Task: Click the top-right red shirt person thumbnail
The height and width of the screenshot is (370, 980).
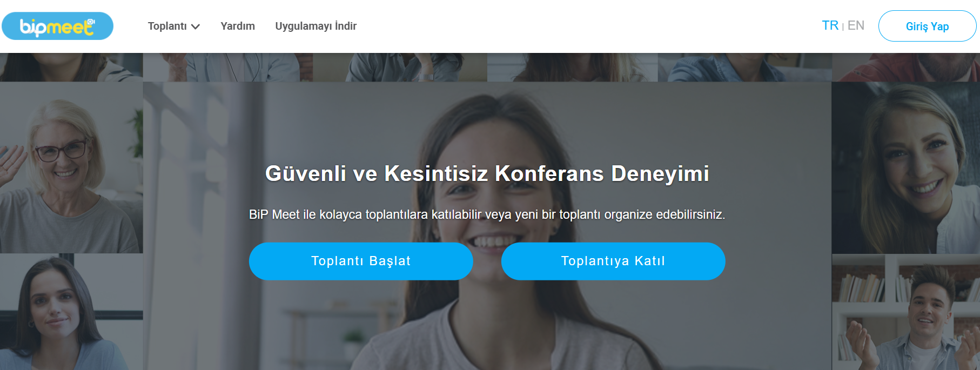Action: 906,67
